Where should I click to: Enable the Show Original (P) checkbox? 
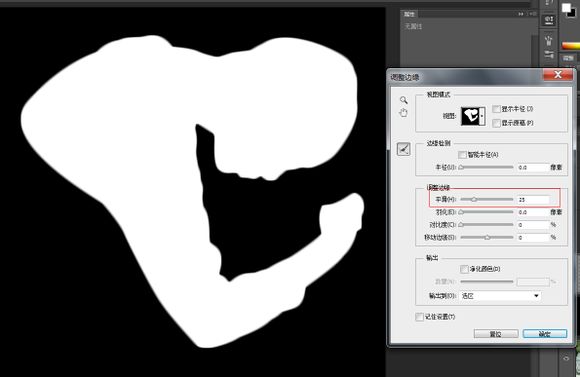click(x=496, y=123)
